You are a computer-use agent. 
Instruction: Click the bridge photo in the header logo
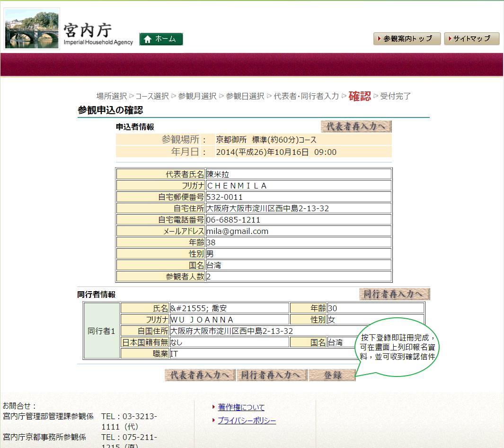32,29
